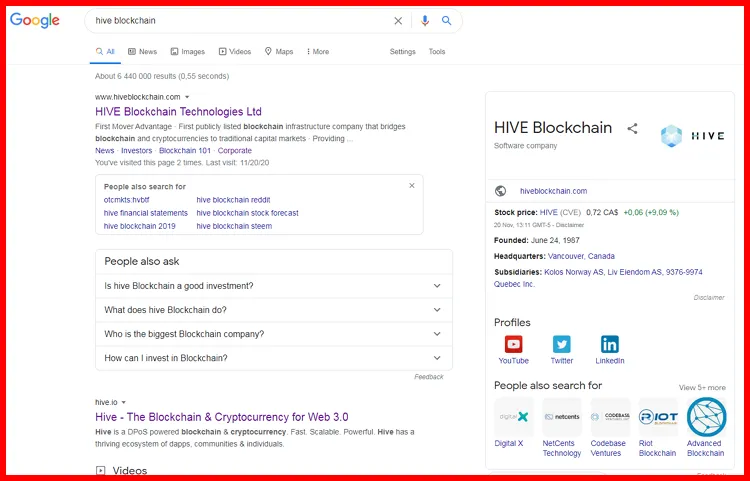The image size is (750, 481).
Task: Expand 'Who is the biggest Blockchain company?'
Action: click(x=274, y=334)
